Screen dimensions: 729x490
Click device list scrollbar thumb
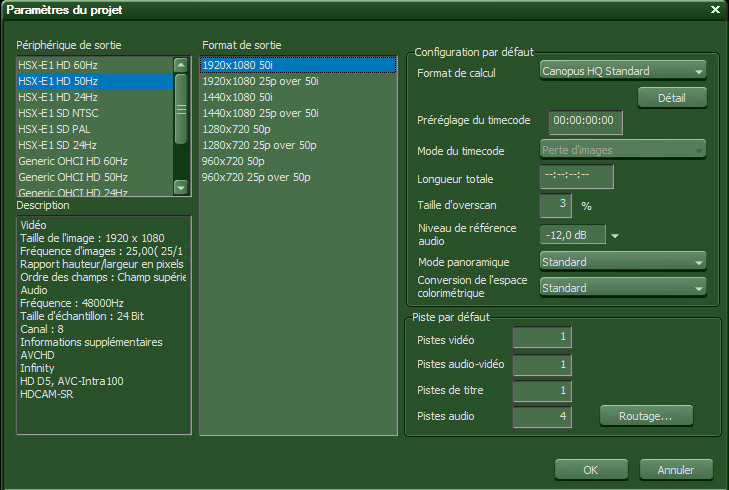181,109
